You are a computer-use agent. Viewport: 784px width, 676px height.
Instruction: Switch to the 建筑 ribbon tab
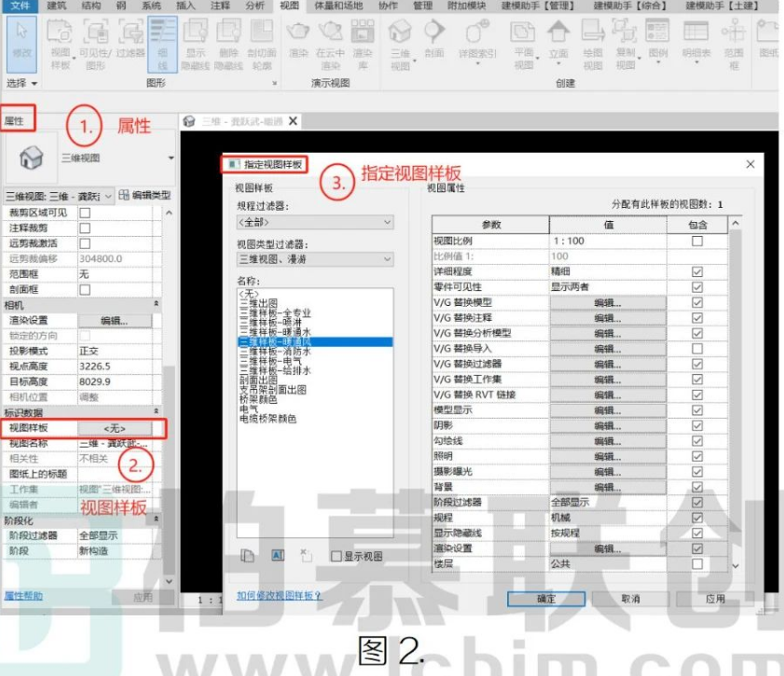57,6
